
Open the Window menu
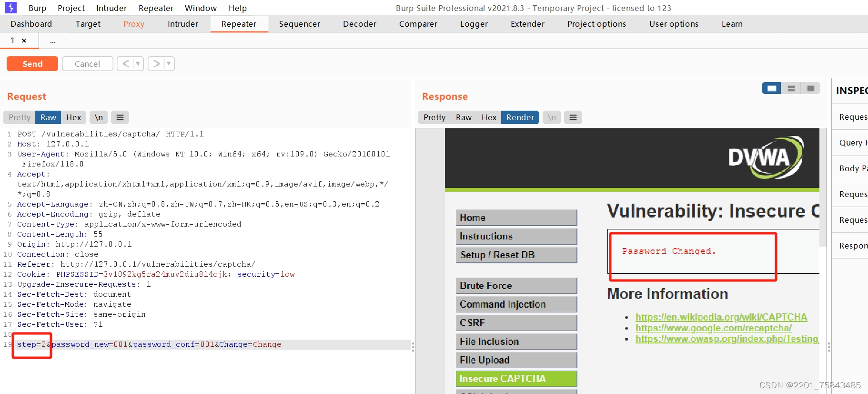point(201,8)
